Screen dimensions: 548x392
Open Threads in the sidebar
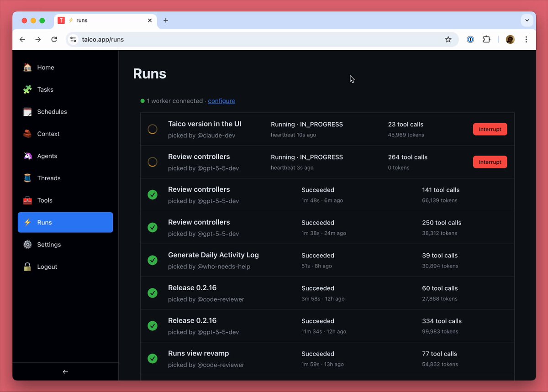pyautogui.click(x=65, y=178)
